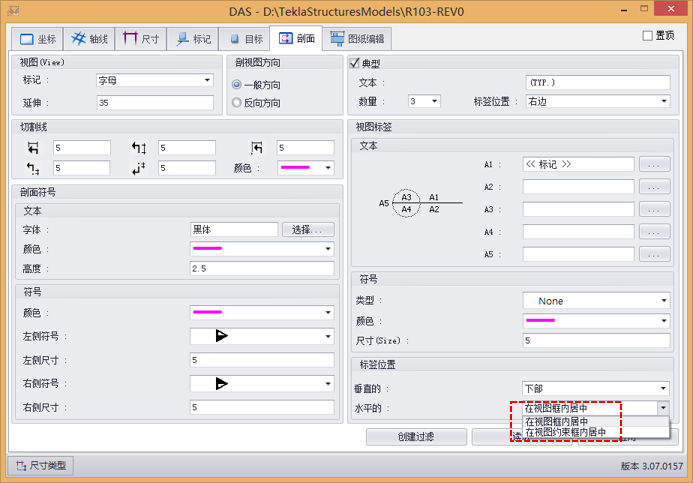Click the ... button next to A2
693x483 pixels.
[655, 186]
